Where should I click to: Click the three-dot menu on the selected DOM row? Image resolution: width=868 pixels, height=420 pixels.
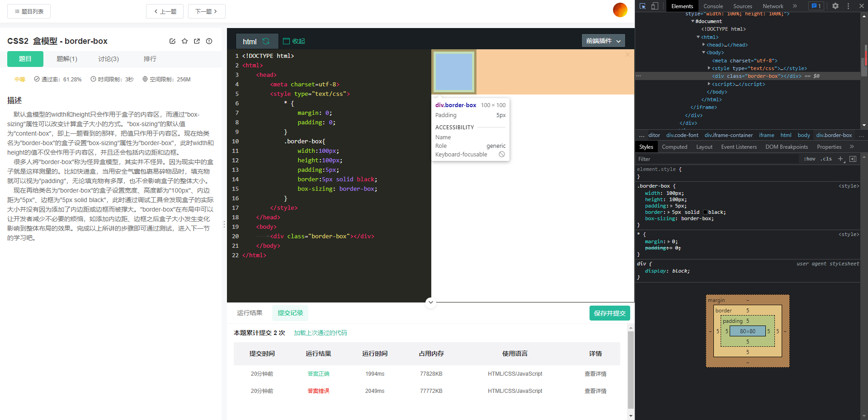click(638, 76)
